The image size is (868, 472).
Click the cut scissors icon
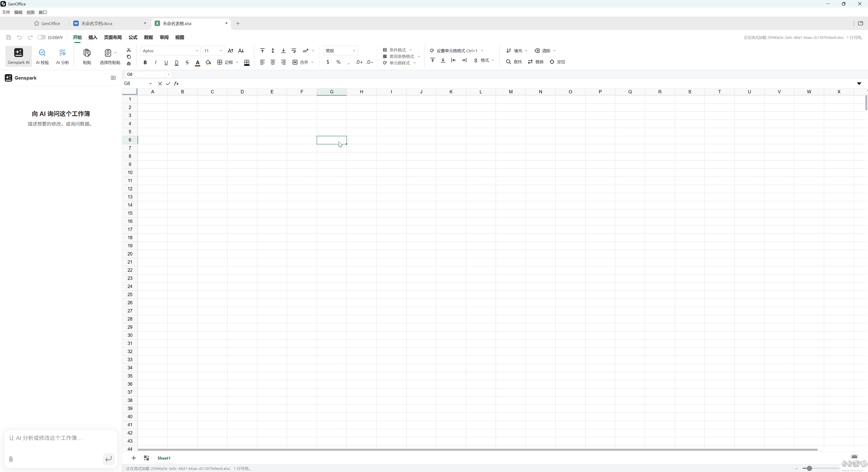[x=129, y=50]
